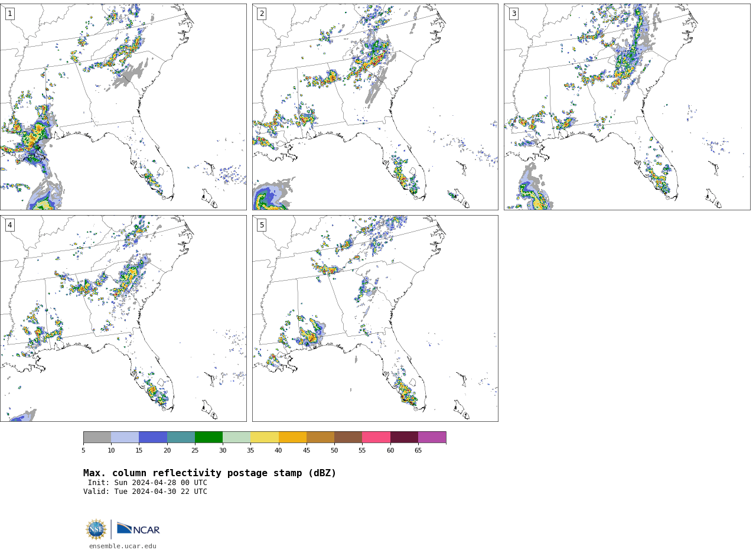Click the NCAR logo
This screenshot has width=756, height=553.
coord(138,529)
